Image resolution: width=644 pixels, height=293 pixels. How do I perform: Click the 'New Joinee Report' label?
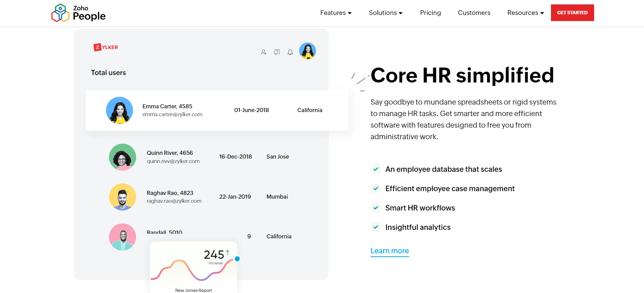tap(194, 290)
